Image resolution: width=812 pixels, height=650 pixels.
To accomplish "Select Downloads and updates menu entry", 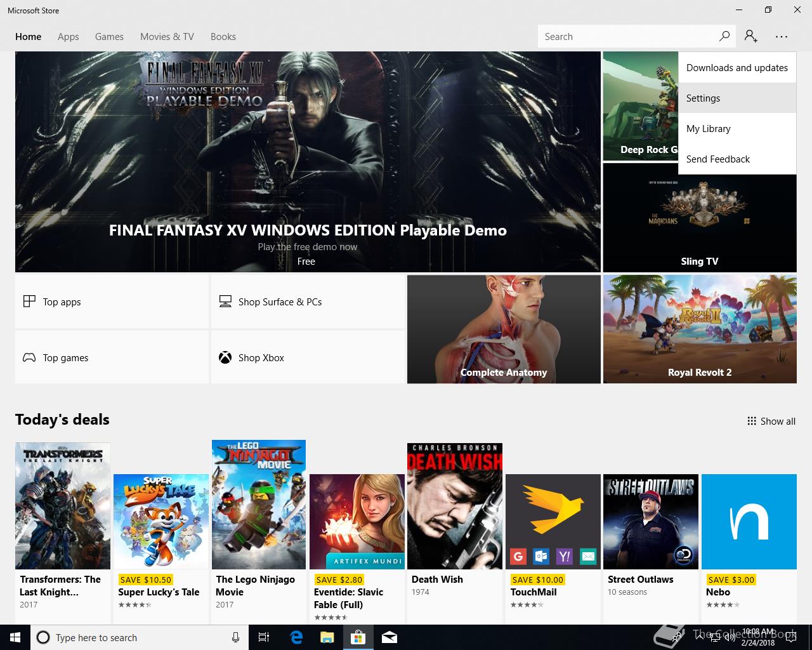I will 737,67.
